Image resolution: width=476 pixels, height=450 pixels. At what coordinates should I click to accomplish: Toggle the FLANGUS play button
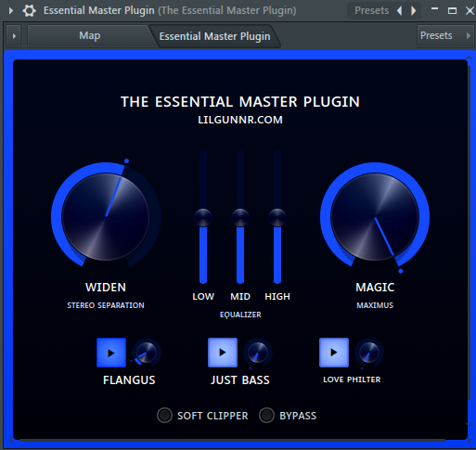[x=111, y=353]
